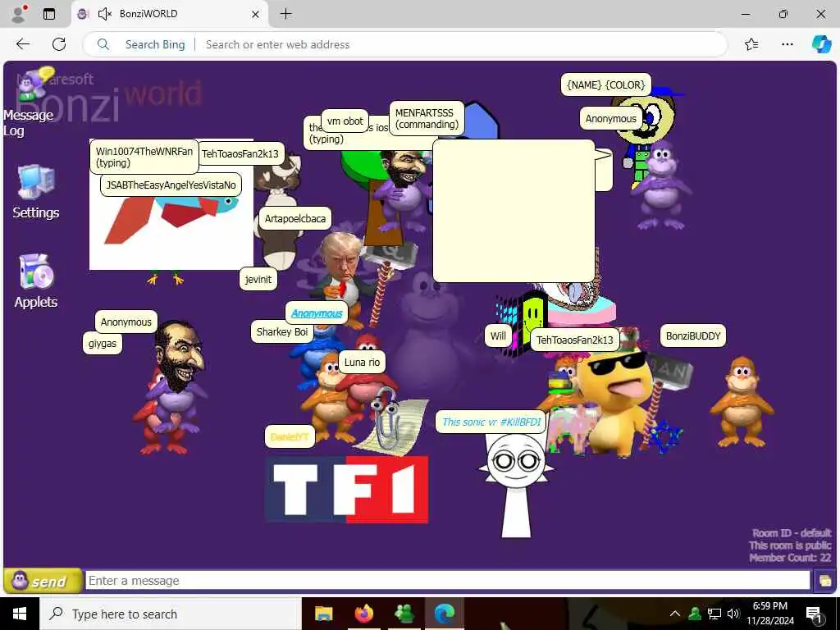Click the Win10074TheWNRFan name tag

tap(144, 157)
